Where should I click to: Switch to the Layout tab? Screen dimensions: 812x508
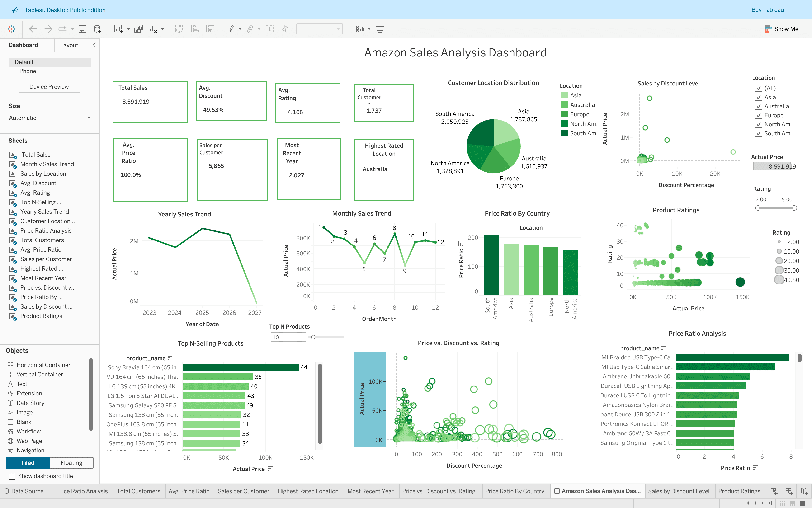tap(69, 45)
